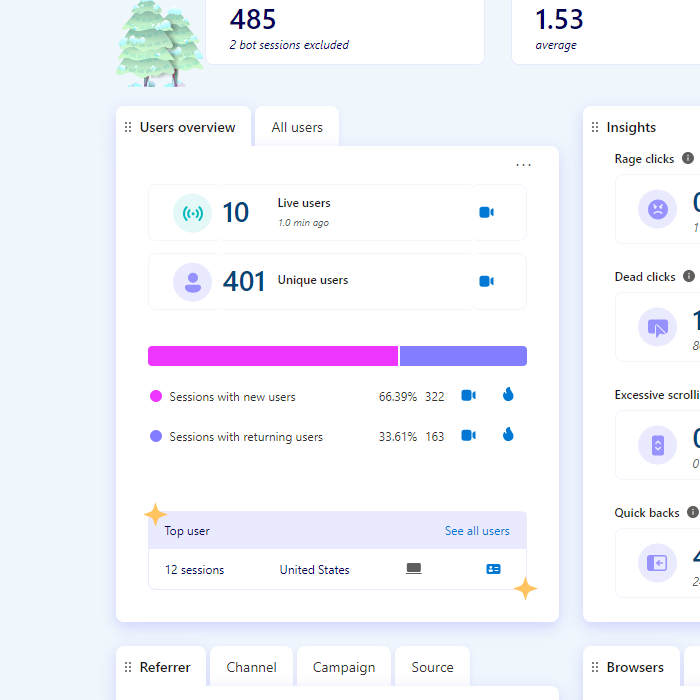Click the Dead clicks info icon
Screen dimensions: 700x700
pyautogui.click(x=688, y=276)
